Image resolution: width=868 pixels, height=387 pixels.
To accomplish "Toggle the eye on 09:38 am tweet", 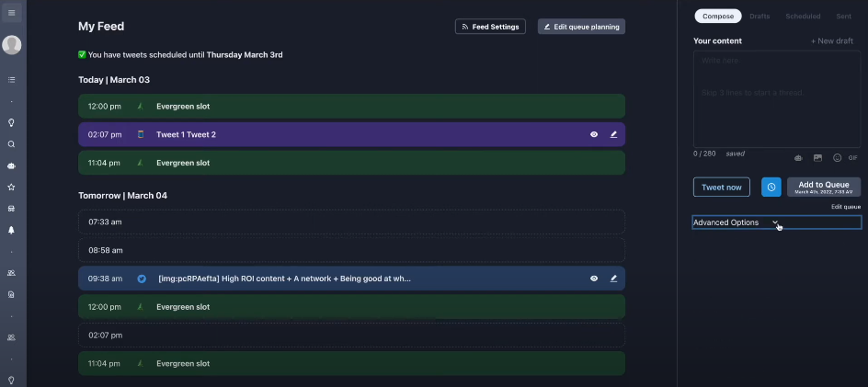I will point(594,279).
